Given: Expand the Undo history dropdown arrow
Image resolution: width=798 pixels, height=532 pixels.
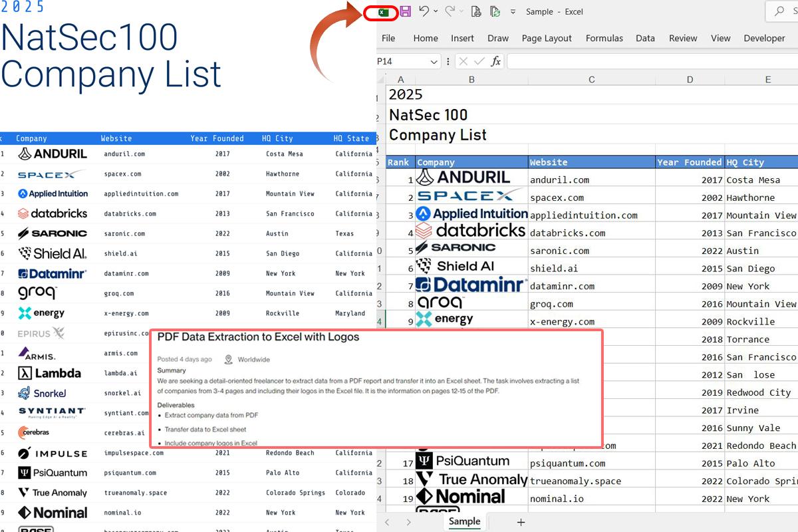Looking at the screenshot, I should tap(436, 11).
